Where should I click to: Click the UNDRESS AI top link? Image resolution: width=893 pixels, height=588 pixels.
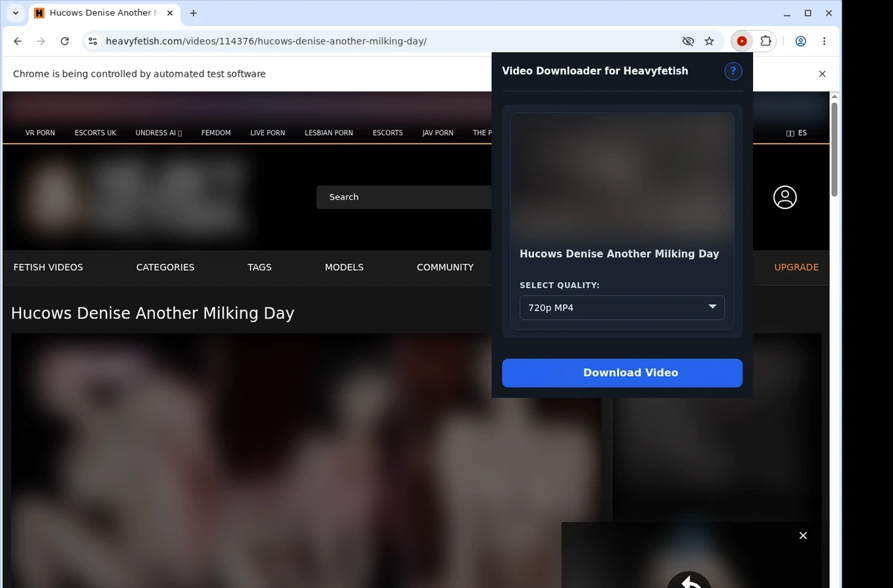click(159, 133)
